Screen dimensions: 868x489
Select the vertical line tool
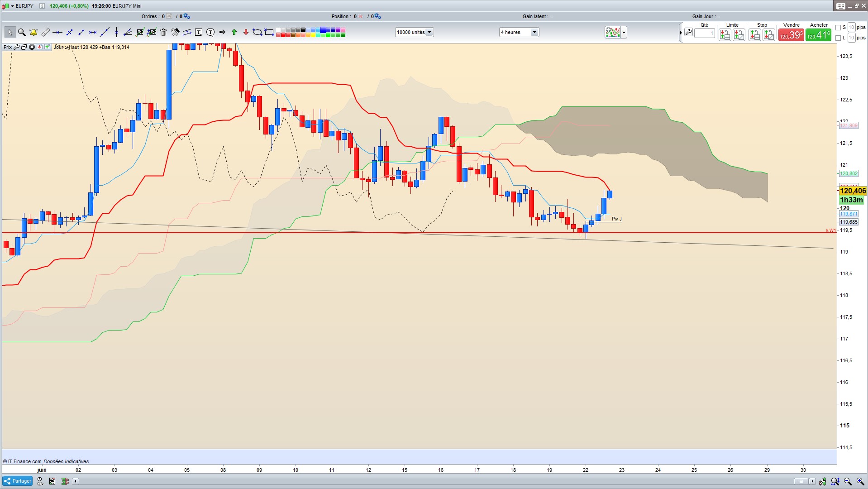[116, 32]
